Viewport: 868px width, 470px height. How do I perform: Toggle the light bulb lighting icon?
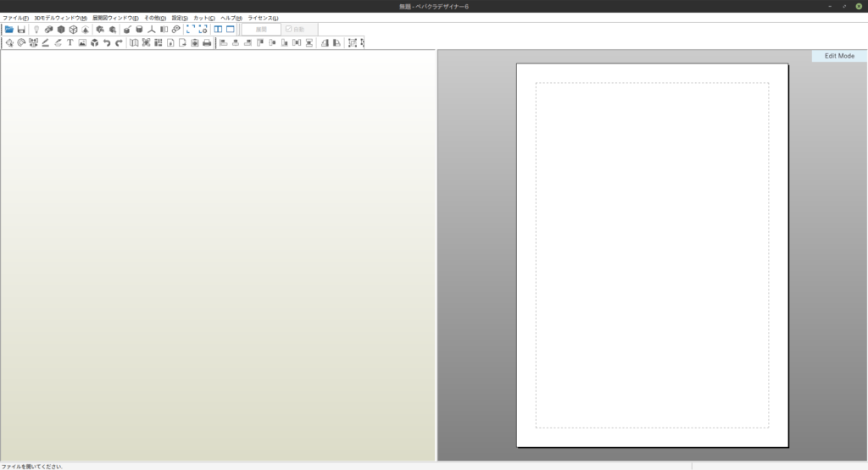pyautogui.click(x=36, y=30)
